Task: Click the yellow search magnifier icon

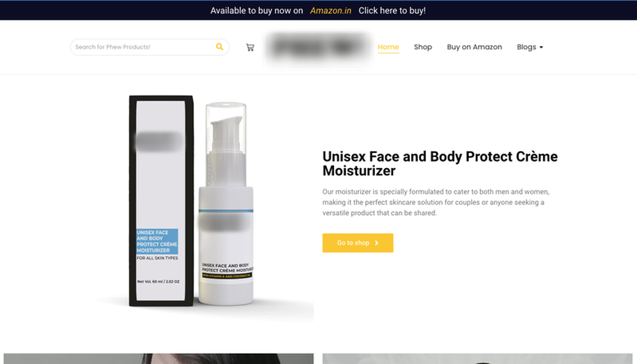Action: click(219, 47)
